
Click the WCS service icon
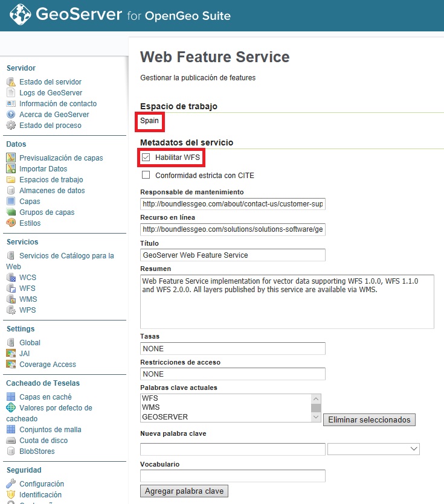[x=11, y=278]
